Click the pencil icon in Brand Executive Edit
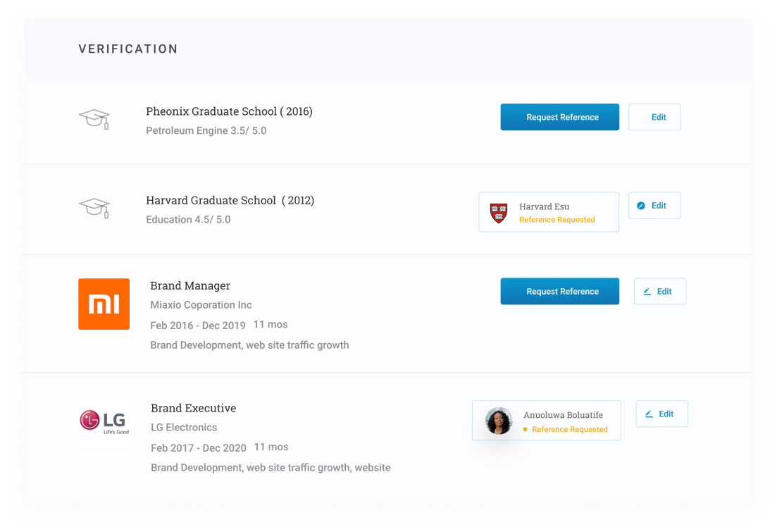This screenshot has height=532, width=777. [x=649, y=414]
